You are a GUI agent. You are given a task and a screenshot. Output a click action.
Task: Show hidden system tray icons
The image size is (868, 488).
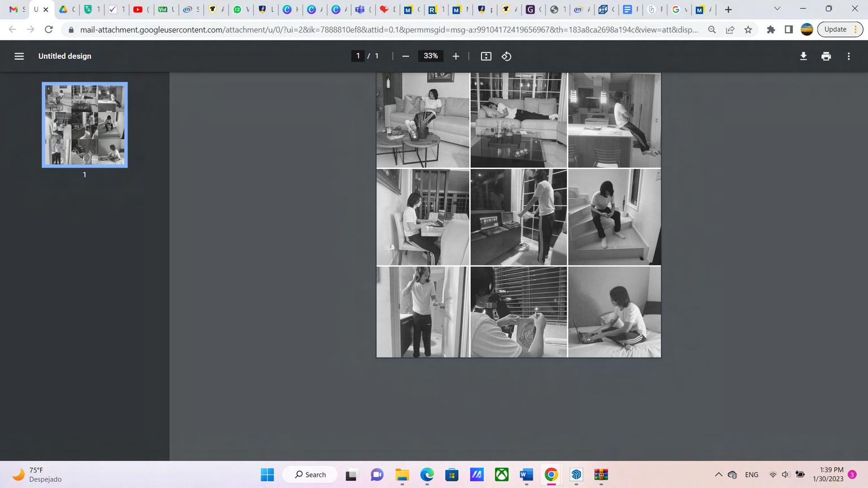(718, 474)
